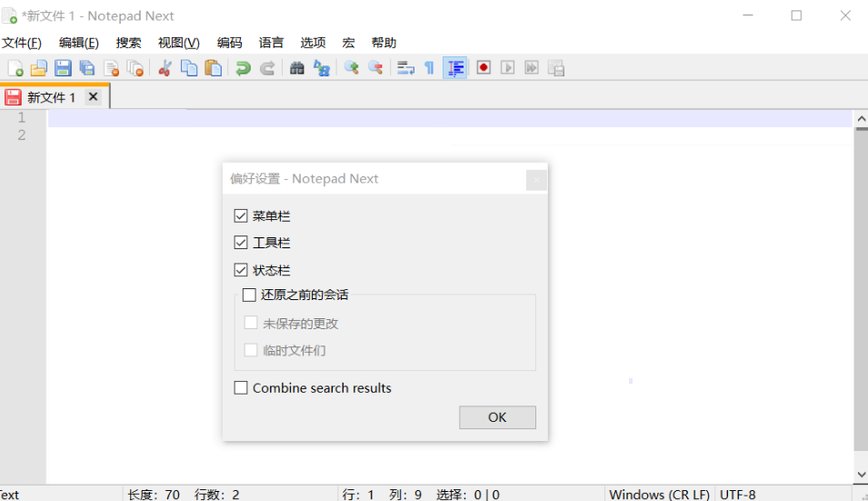Screen dimensions: 868x501
Task: Click the macro playback icon
Action: point(507,68)
